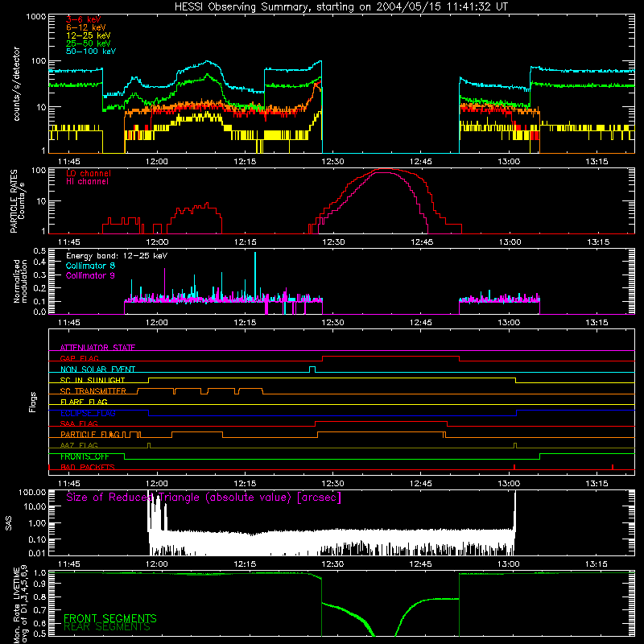Click the 12:30 time label under counts plot
Viewport: 644px width, 644px height.
click(x=332, y=162)
